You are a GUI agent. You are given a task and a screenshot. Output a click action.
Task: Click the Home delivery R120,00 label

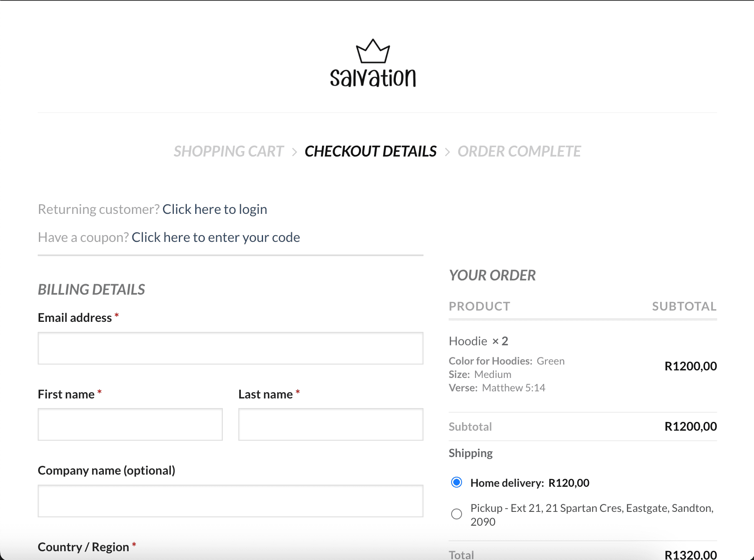(x=529, y=483)
